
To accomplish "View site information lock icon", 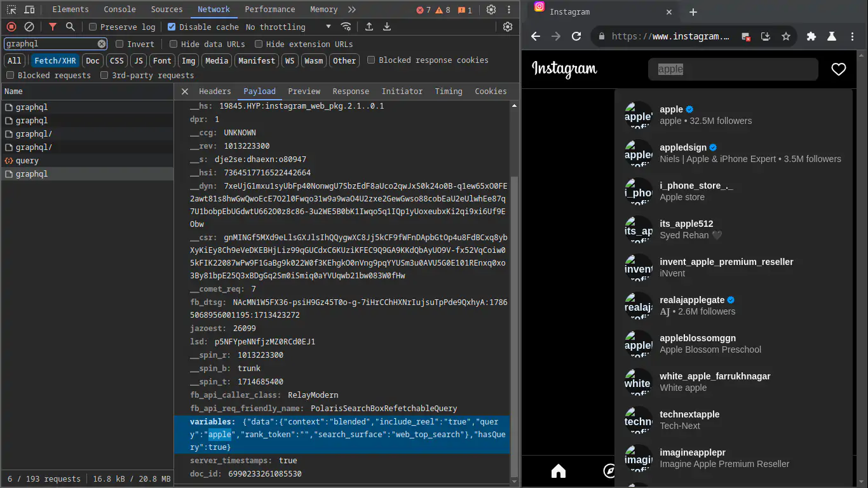I will [x=601, y=36].
